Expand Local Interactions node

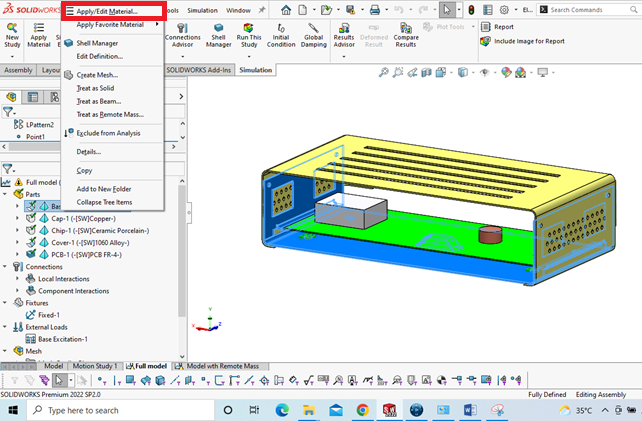17,279
